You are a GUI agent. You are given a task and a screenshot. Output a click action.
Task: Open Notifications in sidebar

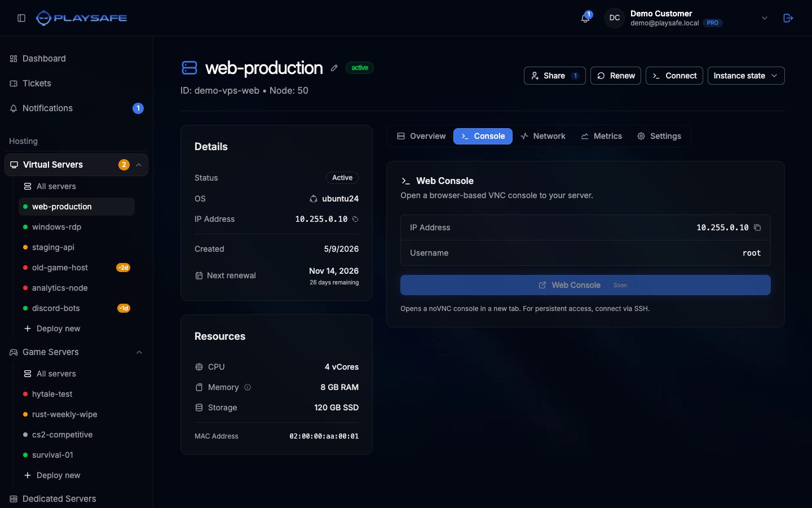pyautogui.click(x=76, y=108)
